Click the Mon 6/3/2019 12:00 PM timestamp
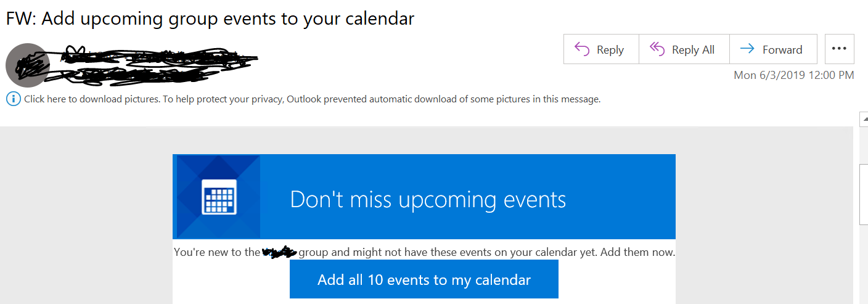The height and width of the screenshot is (304, 868). (x=793, y=75)
